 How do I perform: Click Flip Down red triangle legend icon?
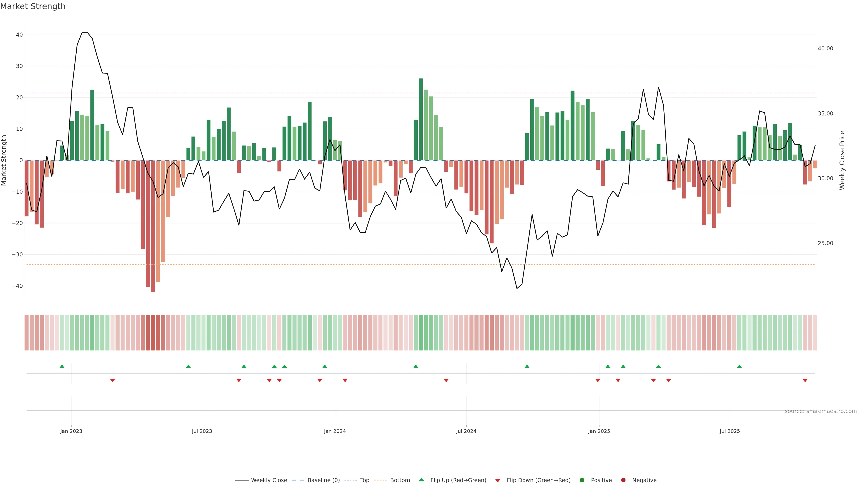[498, 481]
